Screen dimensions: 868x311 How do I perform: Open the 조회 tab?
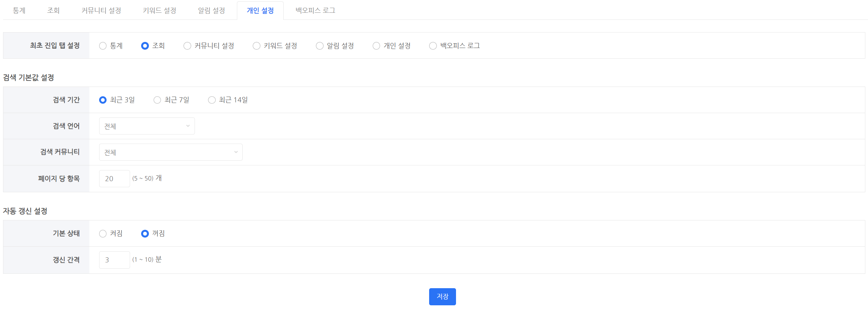(x=53, y=10)
